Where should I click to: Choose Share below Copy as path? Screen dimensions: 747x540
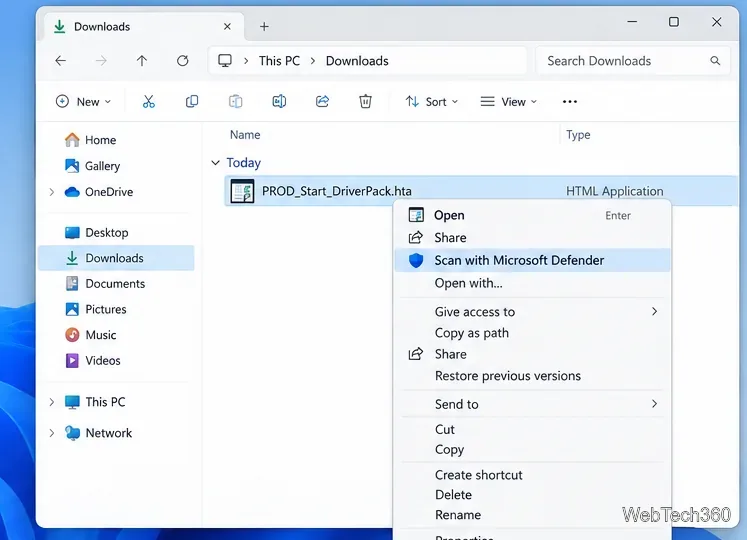532,354
